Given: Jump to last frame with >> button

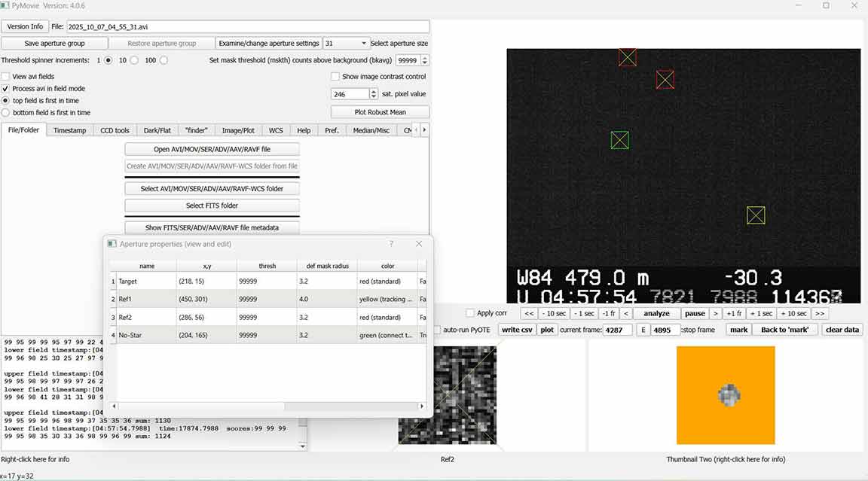Looking at the screenshot, I should [x=819, y=313].
